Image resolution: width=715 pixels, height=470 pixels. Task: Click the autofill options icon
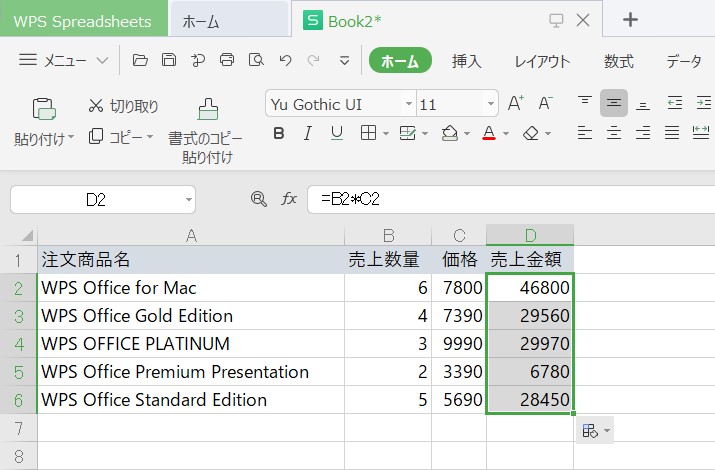pyautogui.click(x=595, y=430)
